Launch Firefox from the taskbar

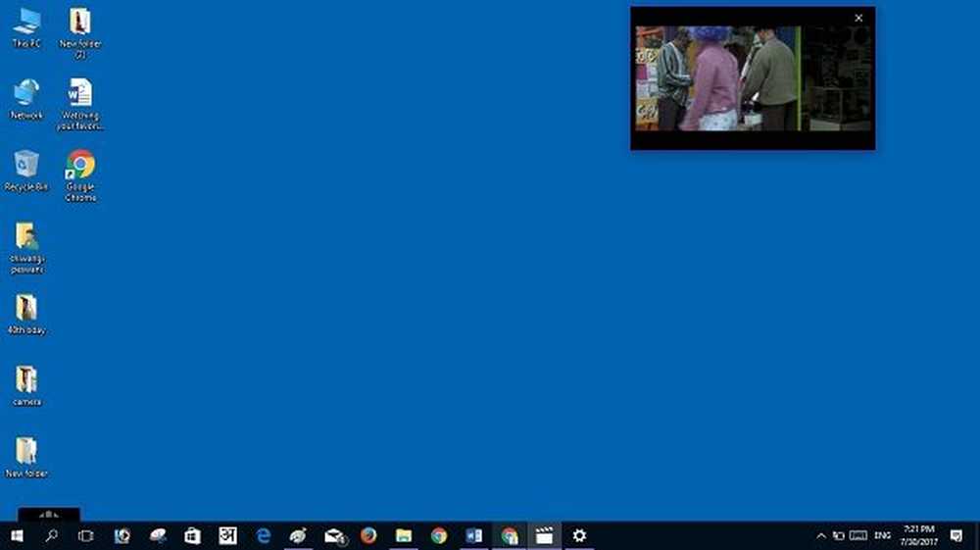click(368, 535)
